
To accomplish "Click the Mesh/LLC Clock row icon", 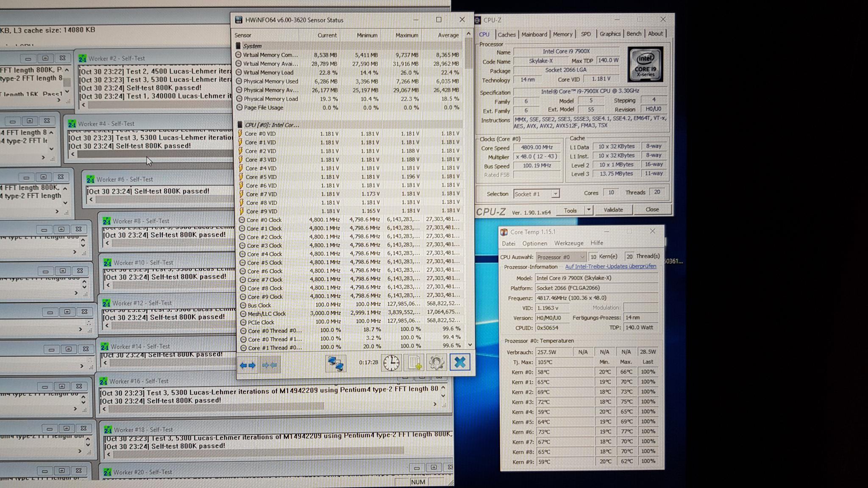I will tap(243, 314).
